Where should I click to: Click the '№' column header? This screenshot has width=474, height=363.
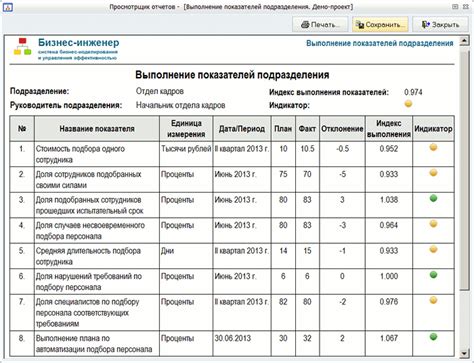coord(22,128)
